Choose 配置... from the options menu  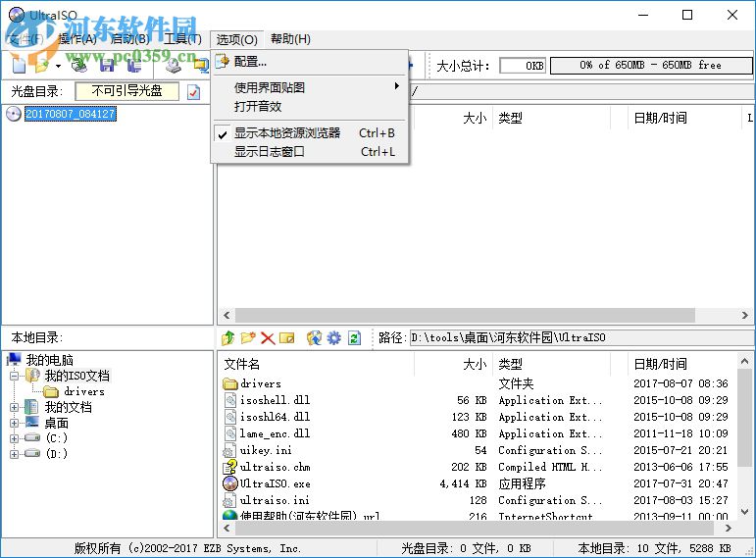coord(310,62)
